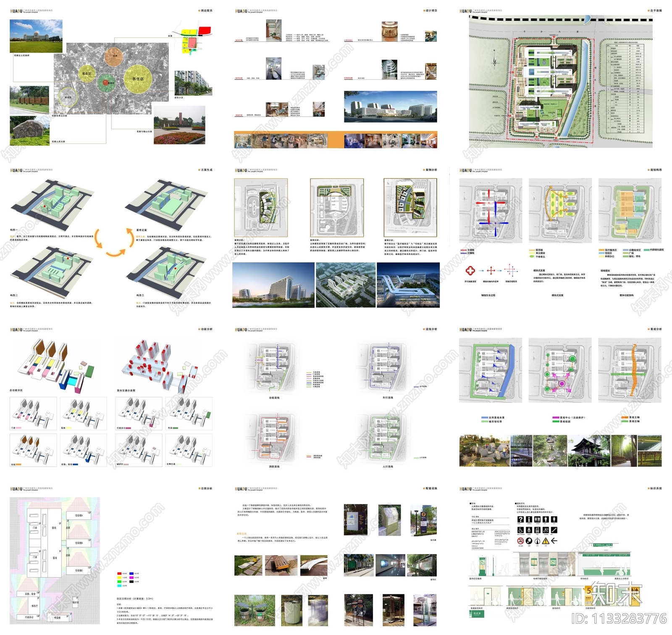
Task: Click the government building photo with blue sky
Action: (x=36, y=36)
